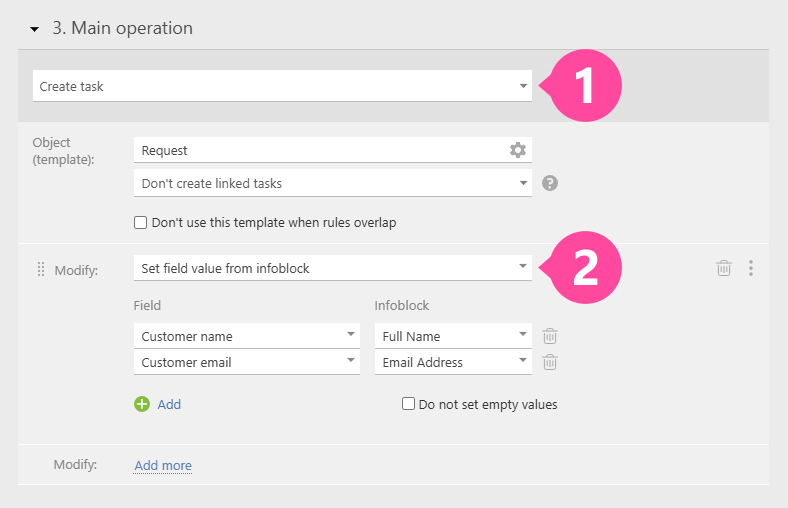
Task: Open the Create task operation dropdown
Action: click(282, 86)
